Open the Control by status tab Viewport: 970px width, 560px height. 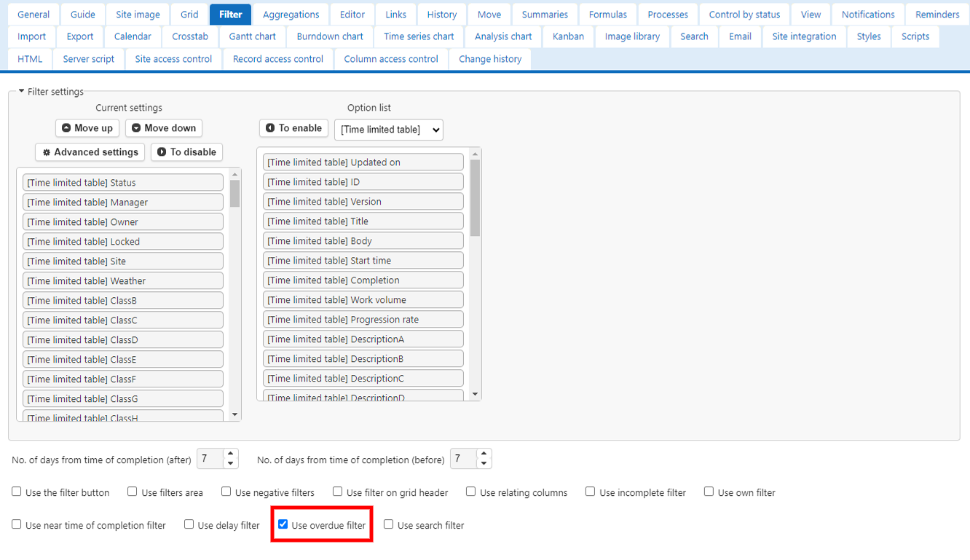pyautogui.click(x=744, y=15)
